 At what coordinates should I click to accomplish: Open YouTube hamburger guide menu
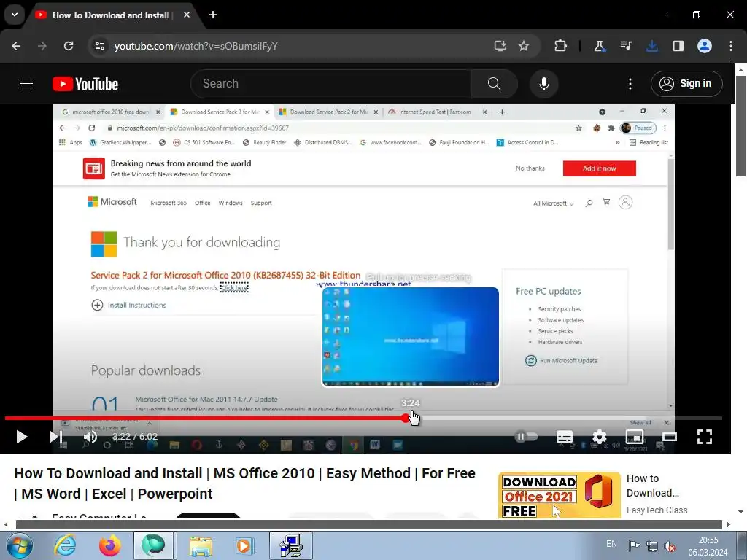[x=26, y=84]
